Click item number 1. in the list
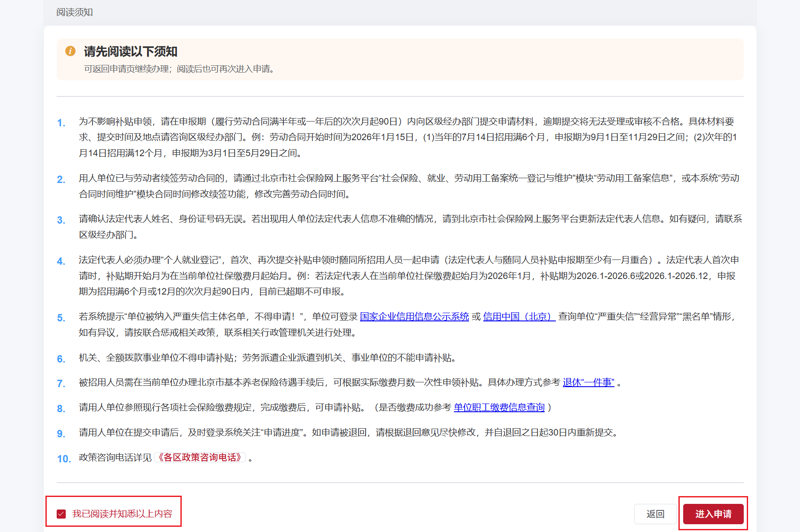The width and height of the screenshot is (800, 532). 61,123
